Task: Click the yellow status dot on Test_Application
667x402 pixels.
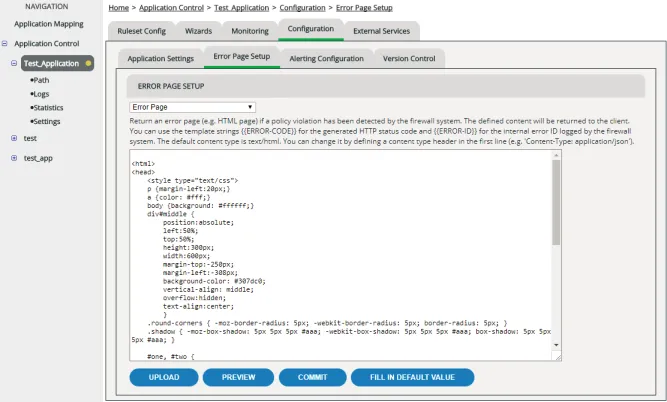Action: 88,63
